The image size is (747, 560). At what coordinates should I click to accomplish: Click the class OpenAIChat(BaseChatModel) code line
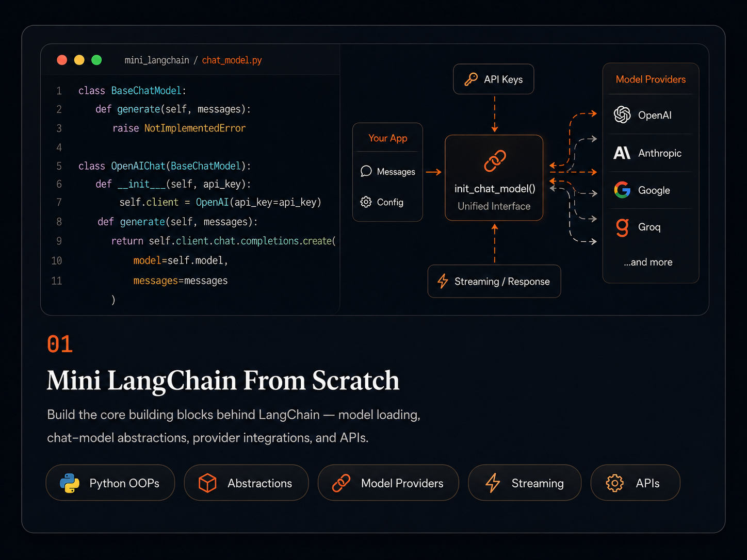165,166
